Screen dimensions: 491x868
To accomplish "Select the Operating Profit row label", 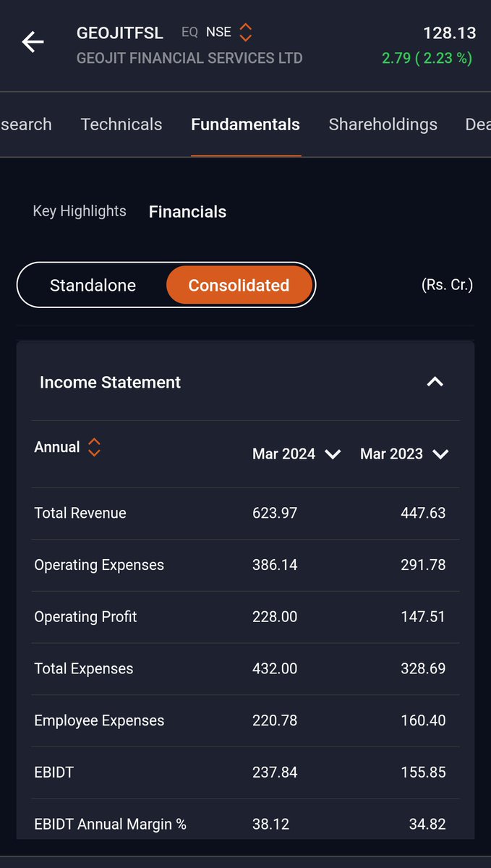I will pyautogui.click(x=85, y=617).
